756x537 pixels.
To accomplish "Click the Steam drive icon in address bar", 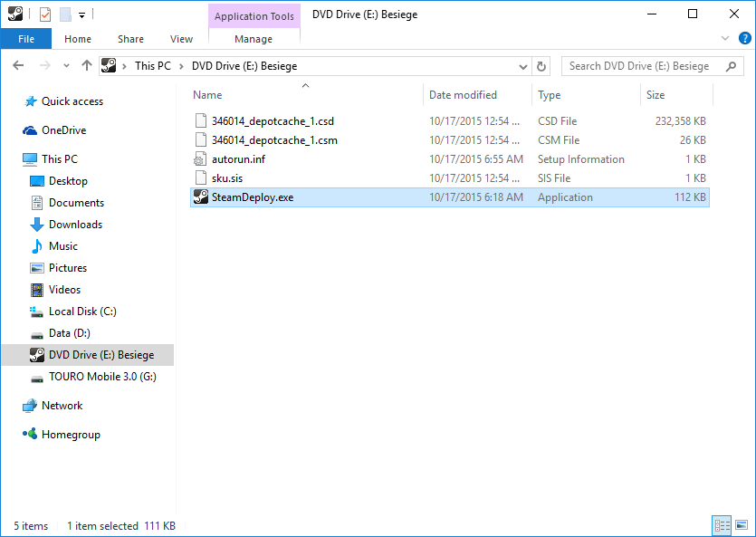I will point(109,65).
